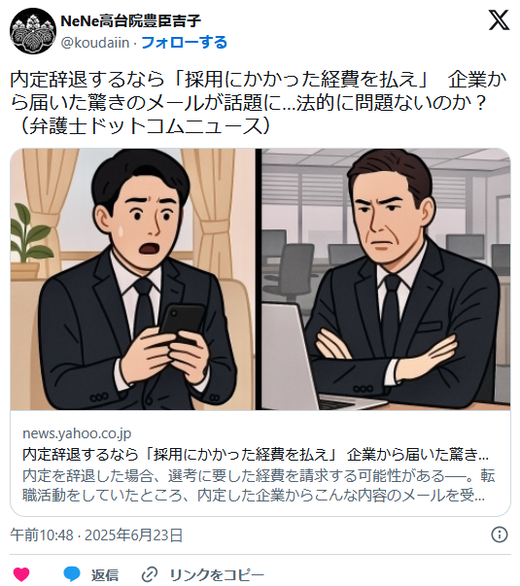Like the tweet with the heart icon
This screenshot has width=520, height=586.
point(21,574)
